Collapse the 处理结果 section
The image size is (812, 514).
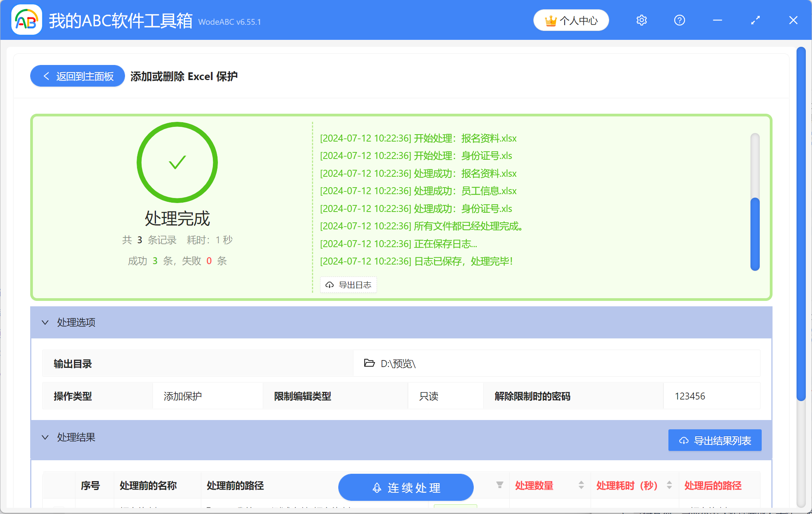click(45, 437)
